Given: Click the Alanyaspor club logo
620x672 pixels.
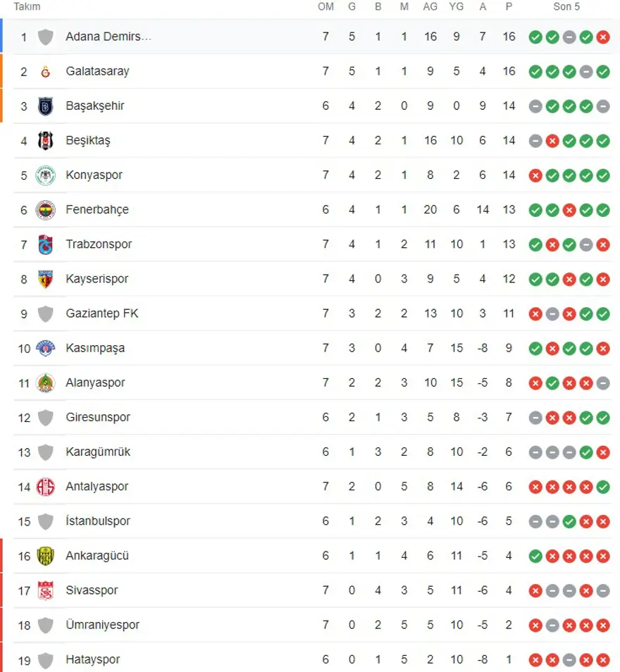Looking at the screenshot, I should pos(46,382).
